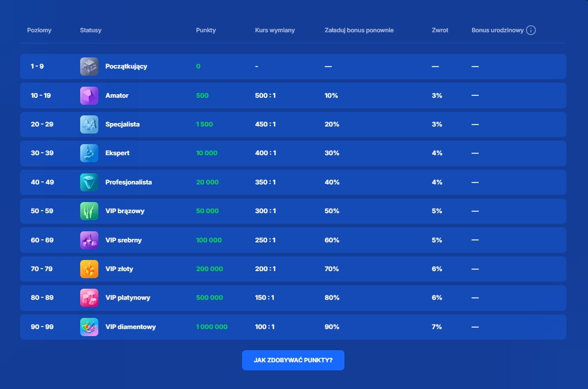Select the rainbow VIP diamentowy icon
The width and height of the screenshot is (588, 389).
(89, 327)
